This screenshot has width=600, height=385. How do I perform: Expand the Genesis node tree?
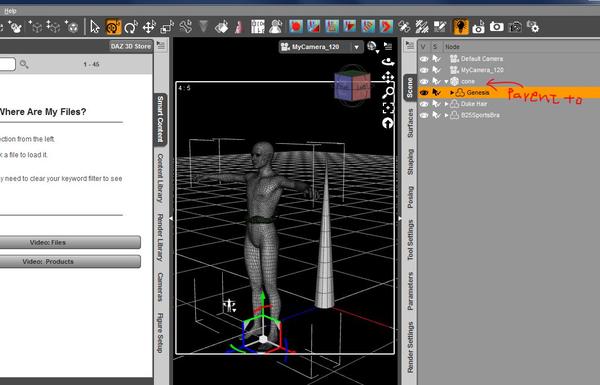(x=452, y=93)
